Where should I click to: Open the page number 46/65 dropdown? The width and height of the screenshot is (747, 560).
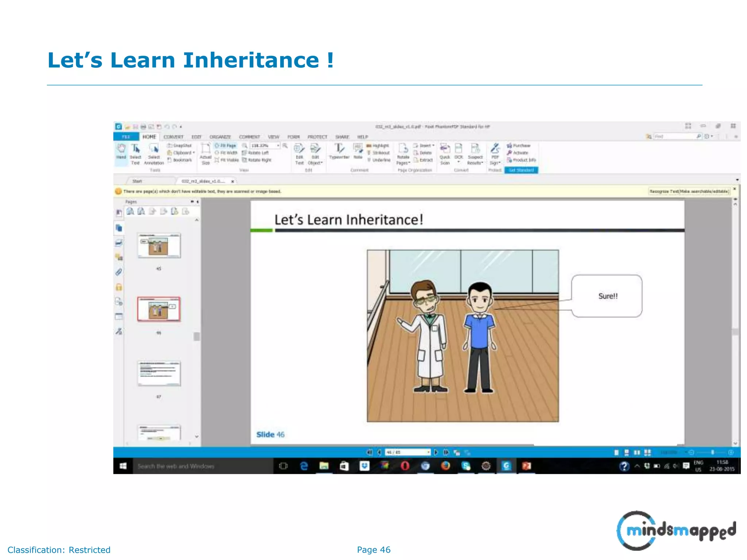[x=428, y=452]
